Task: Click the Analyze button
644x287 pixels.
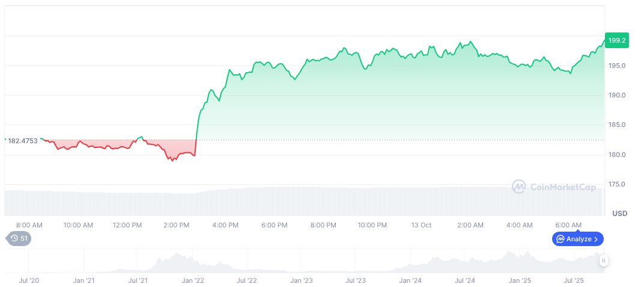Action: [577, 239]
